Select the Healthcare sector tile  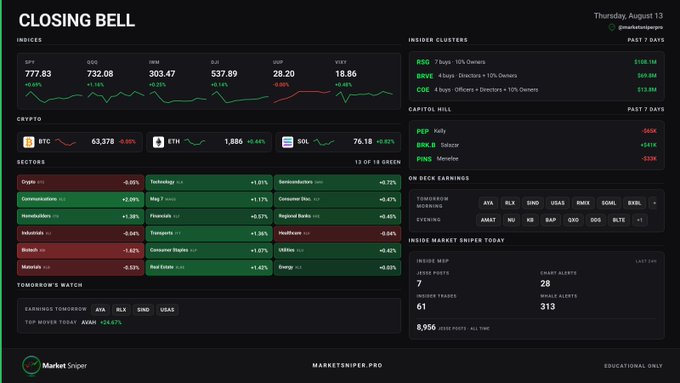pyautogui.click(x=337, y=233)
